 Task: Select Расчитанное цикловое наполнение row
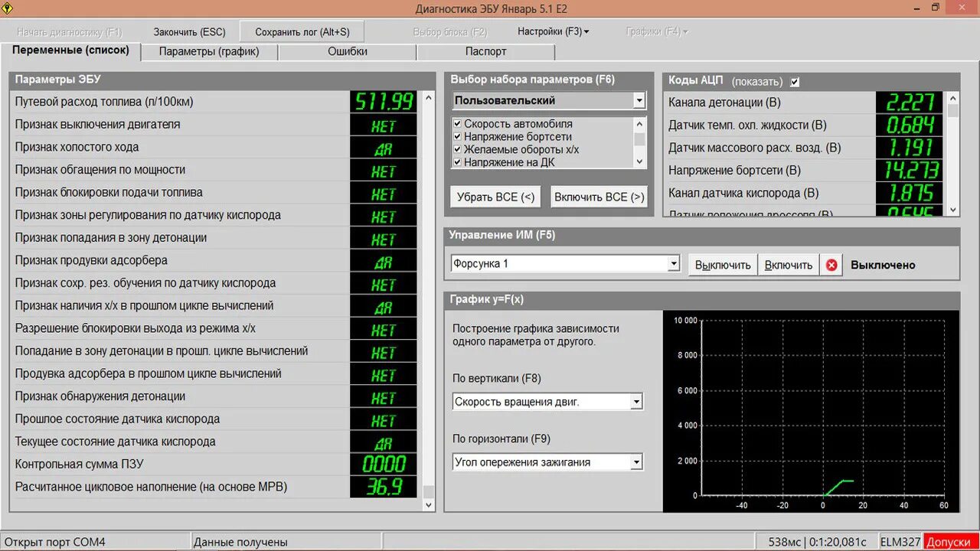pos(216,487)
